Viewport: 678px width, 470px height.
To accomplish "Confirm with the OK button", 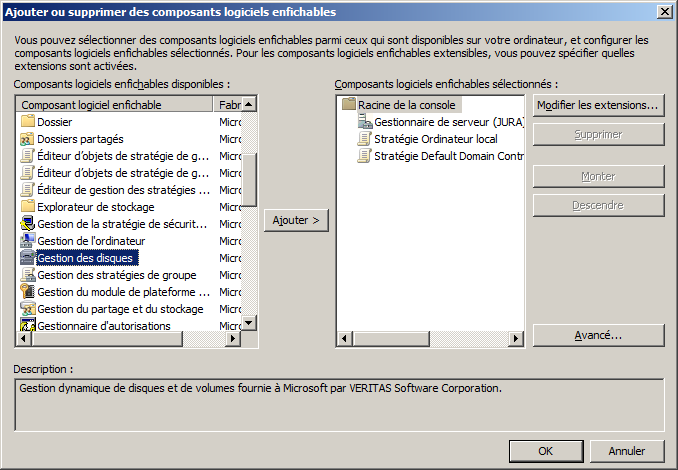I will tap(545, 450).
